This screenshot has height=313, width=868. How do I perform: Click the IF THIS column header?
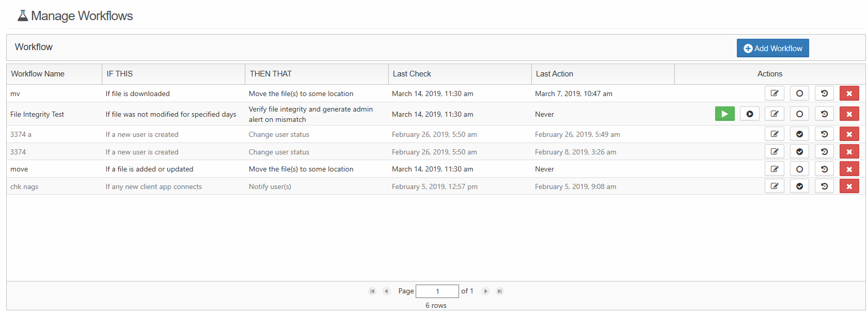point(173,74)
